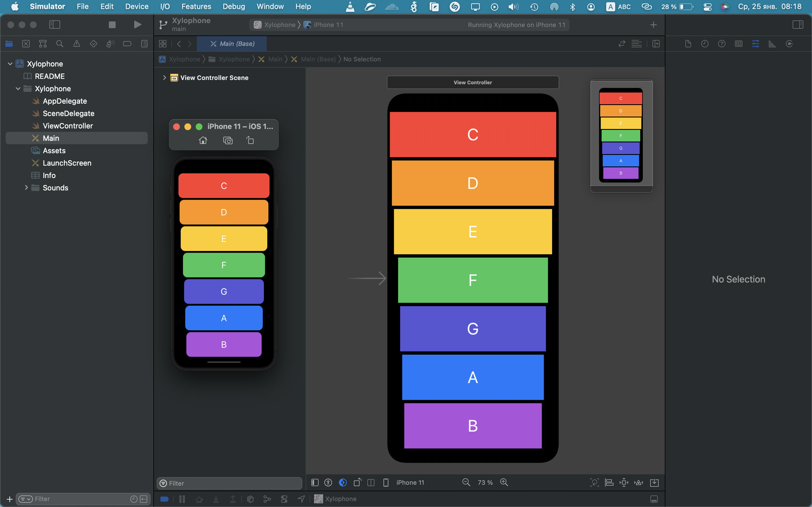Toggle the right inspector panel
The height and width of the screenshot is (507, 812).
tap(798, 25)
